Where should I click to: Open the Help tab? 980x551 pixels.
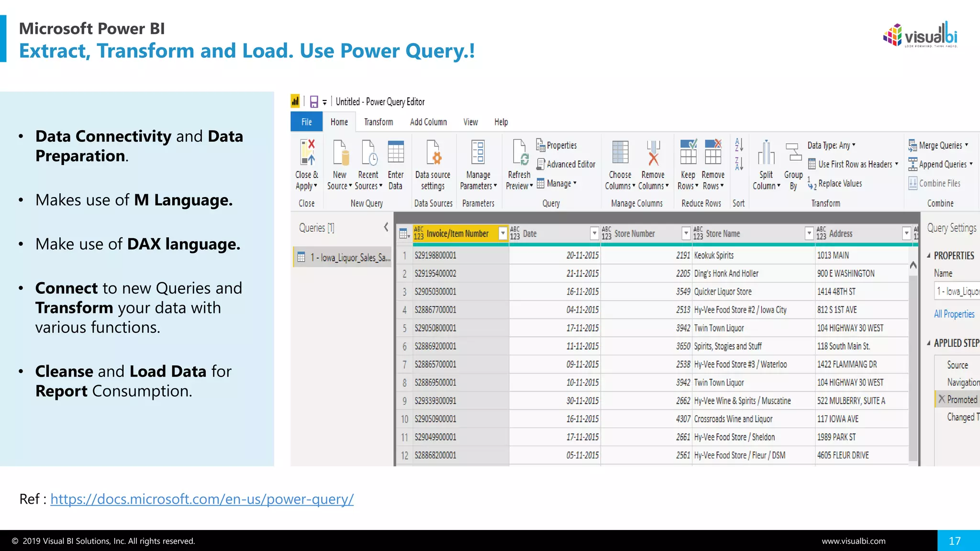coord(501,122)
